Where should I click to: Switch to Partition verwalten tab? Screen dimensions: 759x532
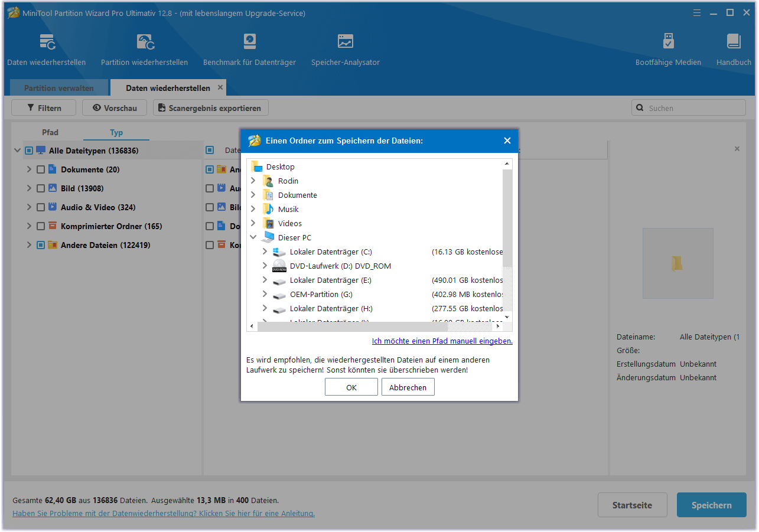pyautogui.click(x=59, y=88)
